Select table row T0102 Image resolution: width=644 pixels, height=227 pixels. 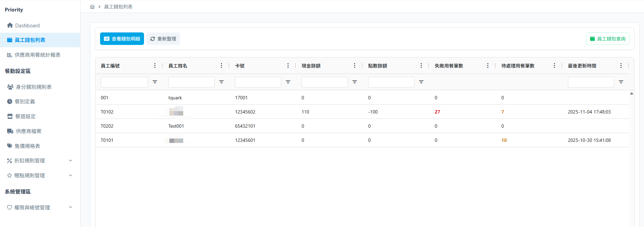(x=362, y=112)
